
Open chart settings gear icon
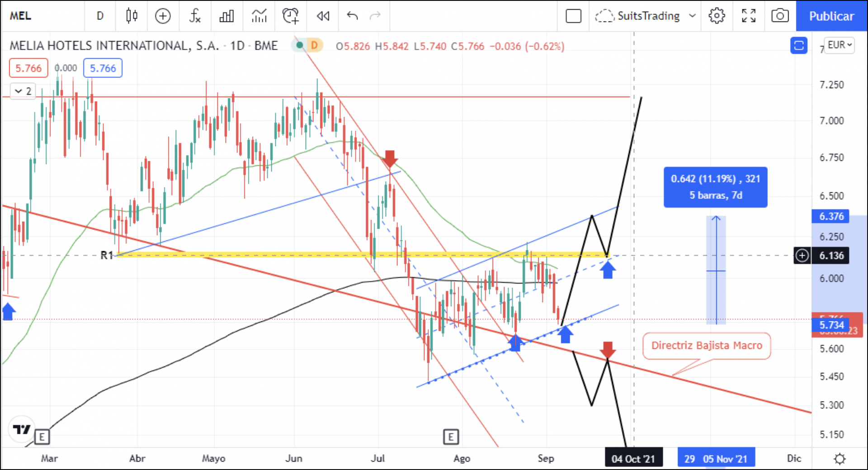[716, 16]
